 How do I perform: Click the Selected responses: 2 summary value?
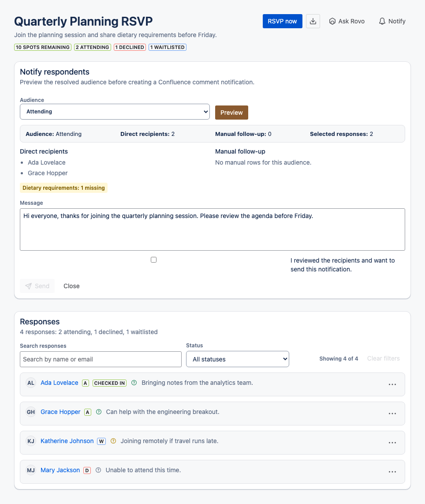coord(342,134)
